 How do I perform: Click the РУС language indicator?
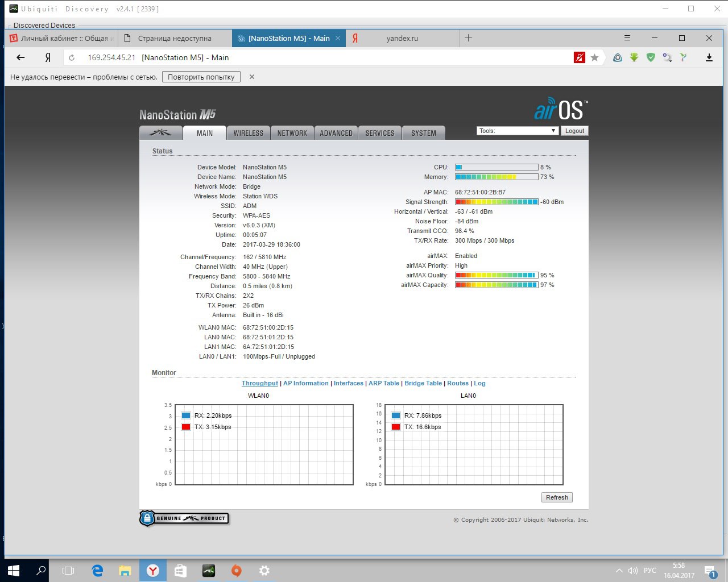(650, 571)
